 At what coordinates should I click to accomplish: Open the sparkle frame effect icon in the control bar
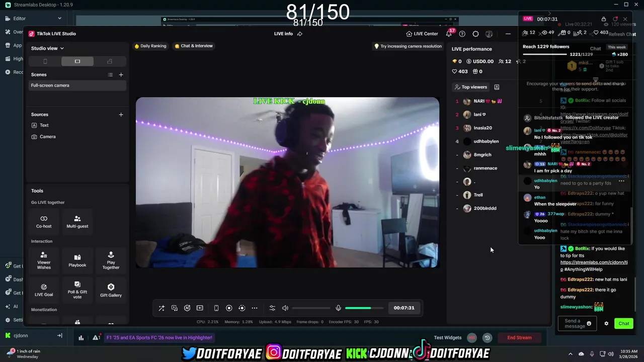click(x=200, y=308)
